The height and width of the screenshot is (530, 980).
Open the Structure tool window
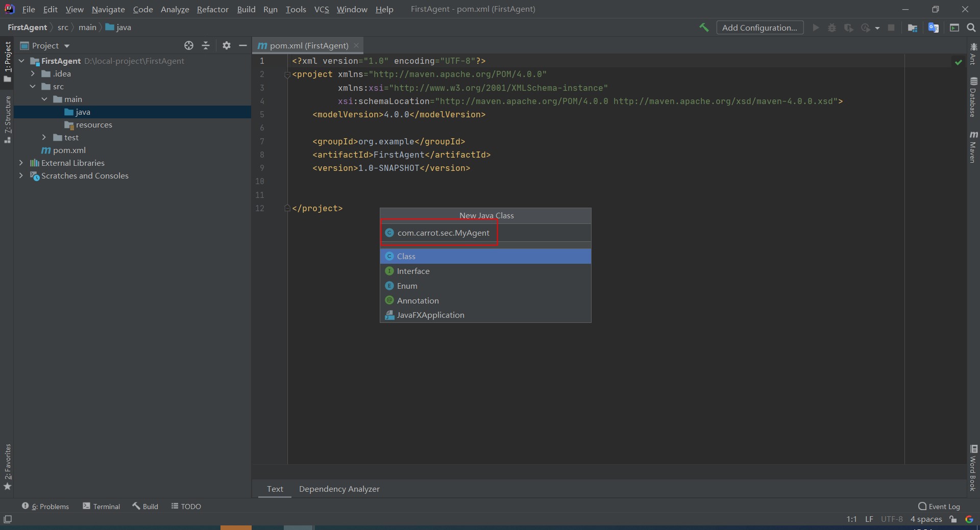(x=7, y=119)
